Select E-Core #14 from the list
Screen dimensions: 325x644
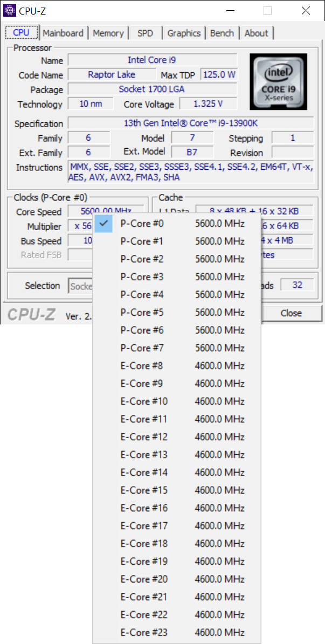(177, 472)
